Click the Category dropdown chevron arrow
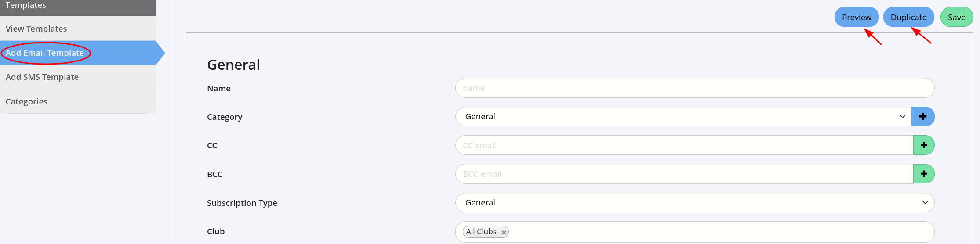 pyautogui.click(x=903, y=116)
